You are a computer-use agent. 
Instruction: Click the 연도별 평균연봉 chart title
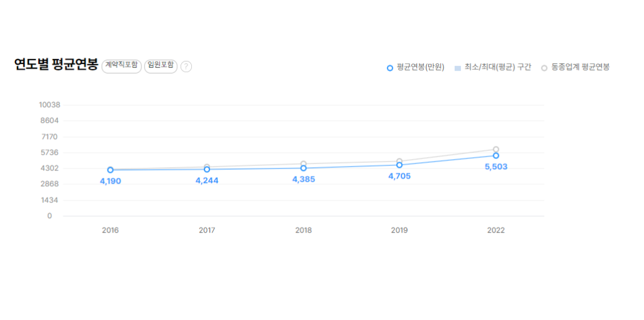point(57,65)
